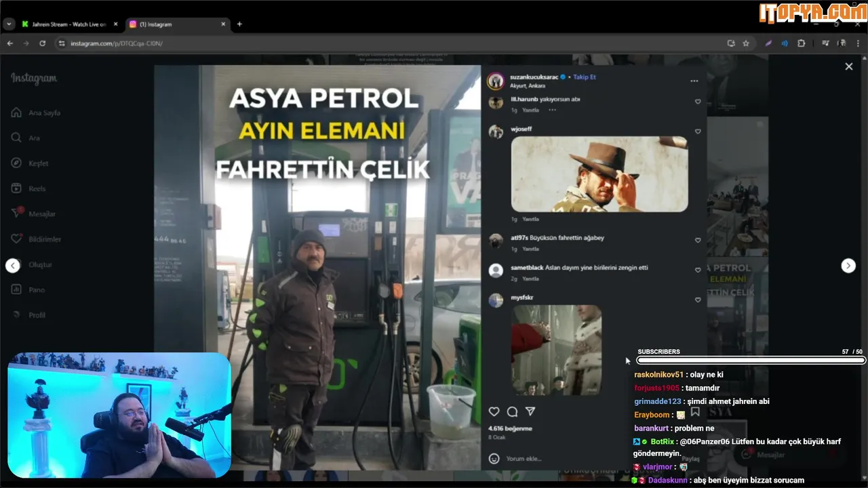The height and width of the screenshot is (488, 868).
Task: Bookmark this page with star icon
Action: (746, 43)
